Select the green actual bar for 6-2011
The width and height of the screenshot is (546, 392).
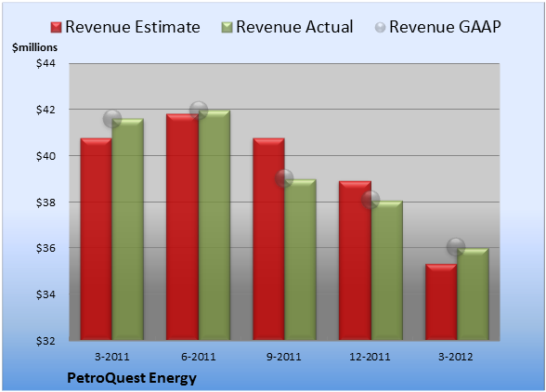click(214, 225)
